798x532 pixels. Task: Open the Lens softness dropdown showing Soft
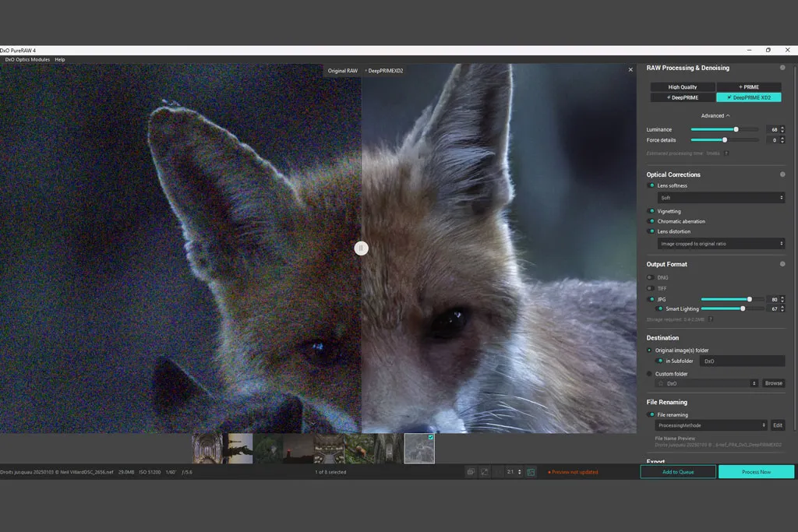tap(720, 198)
